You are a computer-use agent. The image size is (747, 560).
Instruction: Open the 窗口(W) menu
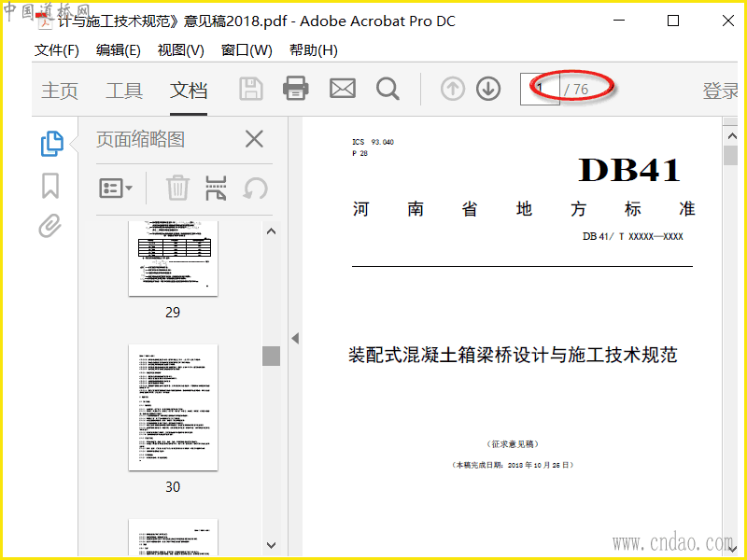pos(247,50)
